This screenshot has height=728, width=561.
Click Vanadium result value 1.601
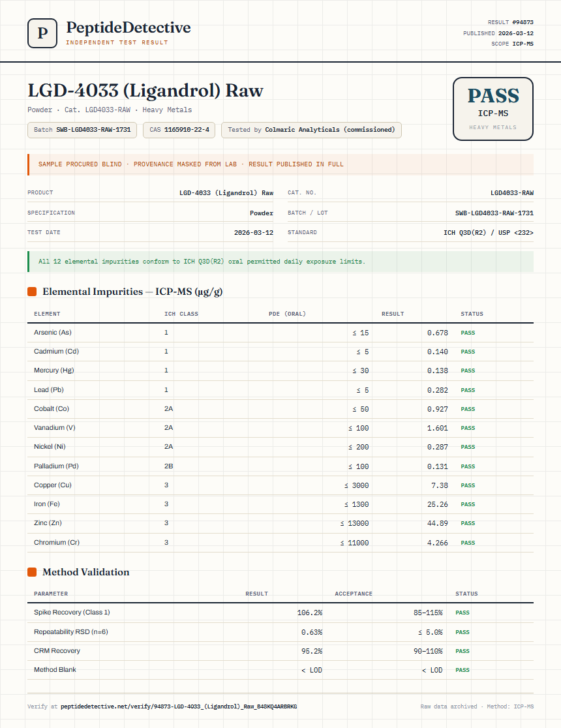point(438,428)
